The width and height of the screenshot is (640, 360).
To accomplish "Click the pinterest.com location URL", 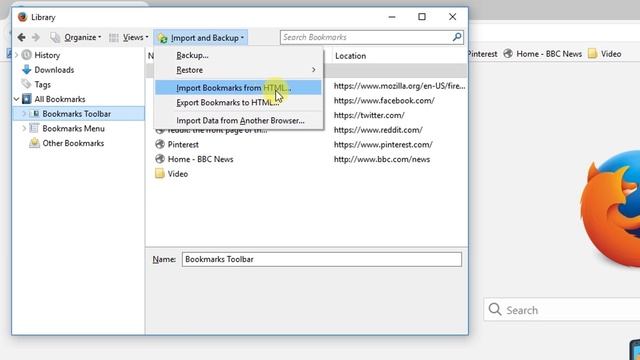I will tap(383, 145).
